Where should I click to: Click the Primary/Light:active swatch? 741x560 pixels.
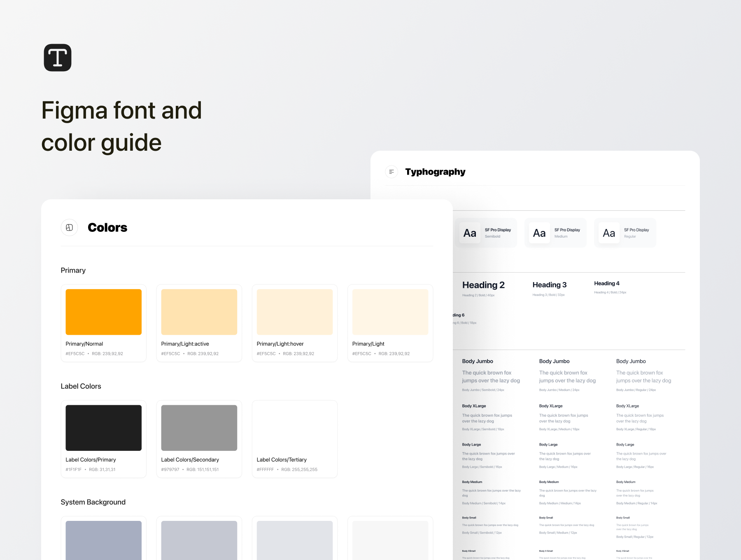(x=199, y=312)
